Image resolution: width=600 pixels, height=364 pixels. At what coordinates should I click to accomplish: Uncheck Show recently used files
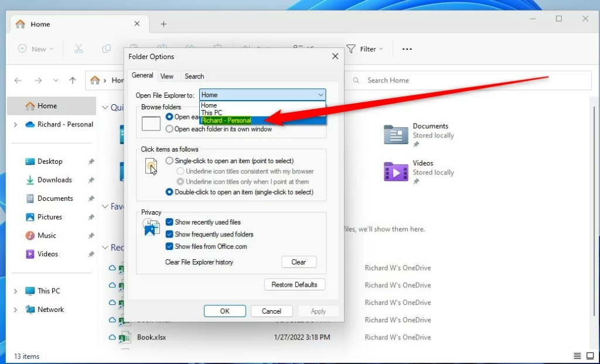[168, 222]
